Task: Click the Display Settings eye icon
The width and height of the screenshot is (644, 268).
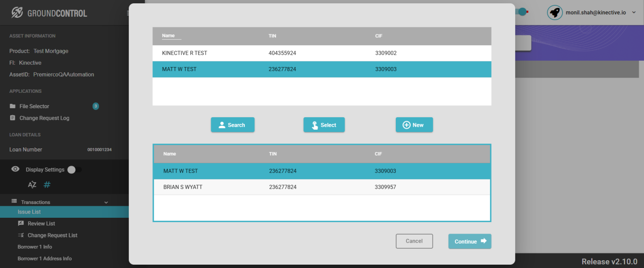Action: (x=15, y=169)
